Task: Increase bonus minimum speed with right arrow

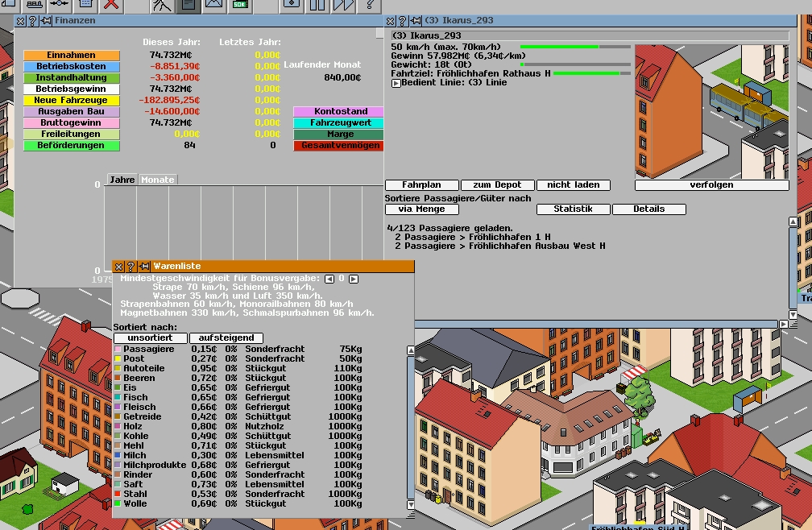Action: (354, 279)
